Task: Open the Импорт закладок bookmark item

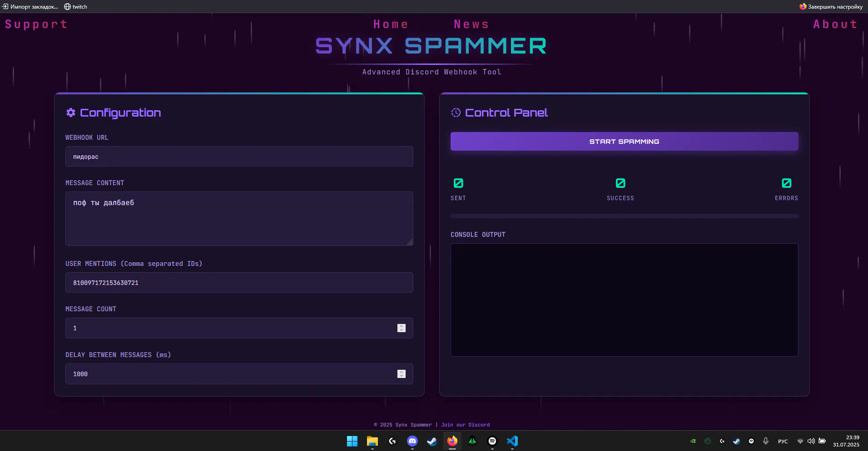Action: [x=30, y=7]
